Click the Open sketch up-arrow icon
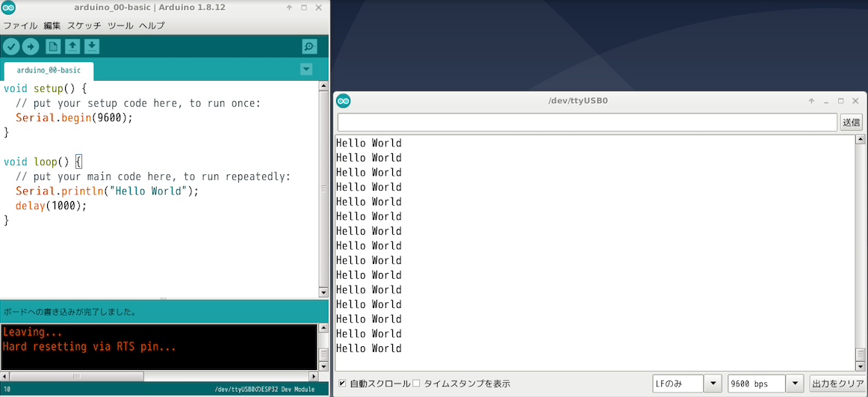This screenshot has height=397, width=868. click(72, 46)
